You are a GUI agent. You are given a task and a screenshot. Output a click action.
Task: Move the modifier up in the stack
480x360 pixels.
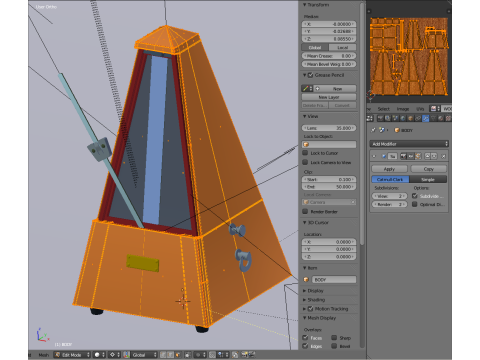[x=427, y=156]
